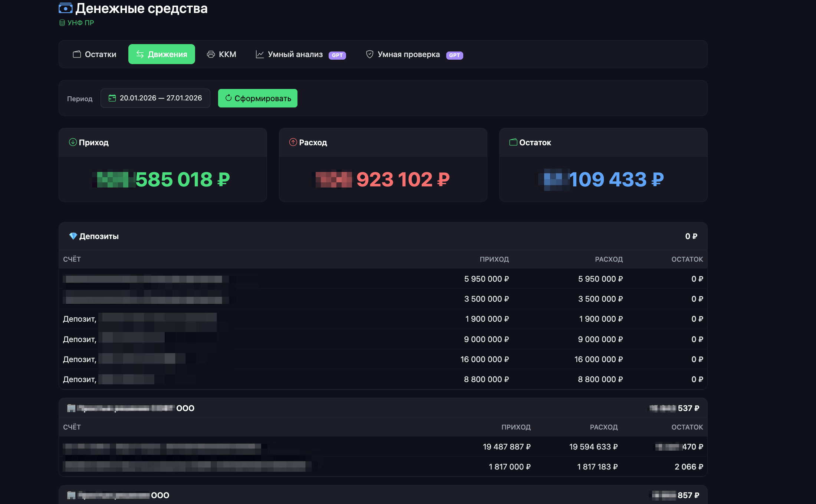The image size is (816, 504).
Task: Click the wallet icon beside Остаток card
Action: pyautogui.click(x=513, y=142)
